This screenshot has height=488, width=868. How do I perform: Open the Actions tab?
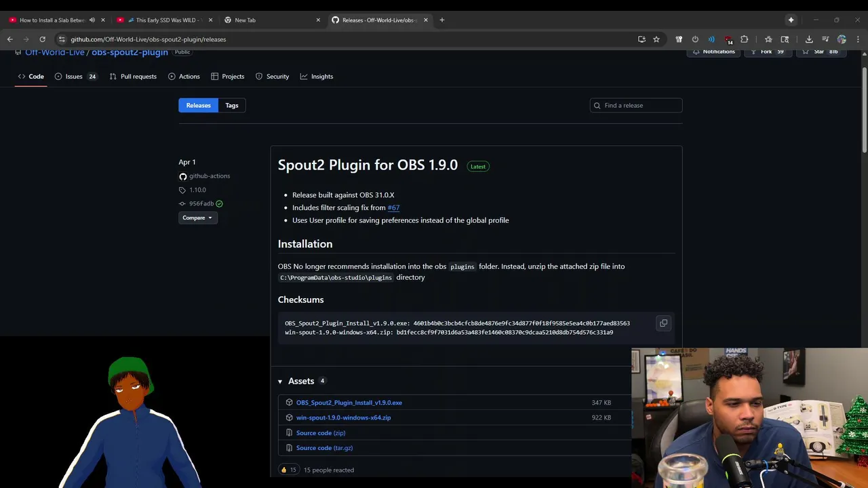(184, 77)
